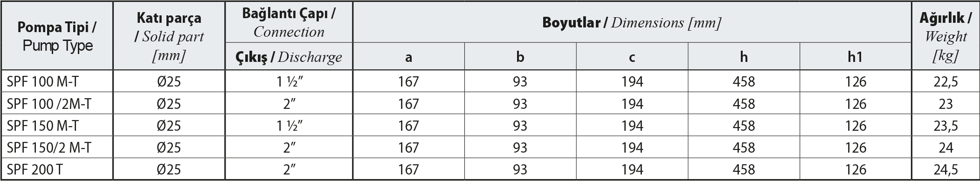Click the 458 h value in SPF 150 M-T row

click(744, 126)
